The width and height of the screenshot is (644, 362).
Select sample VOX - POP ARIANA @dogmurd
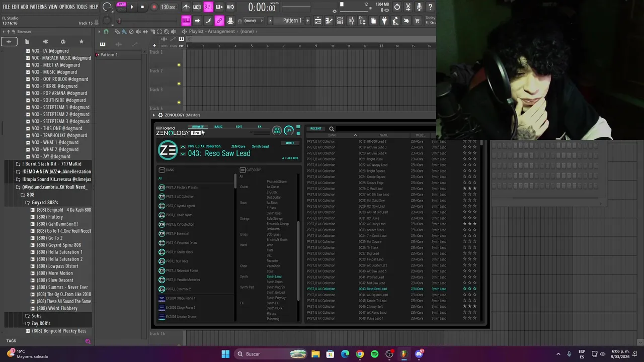(59, 93)
